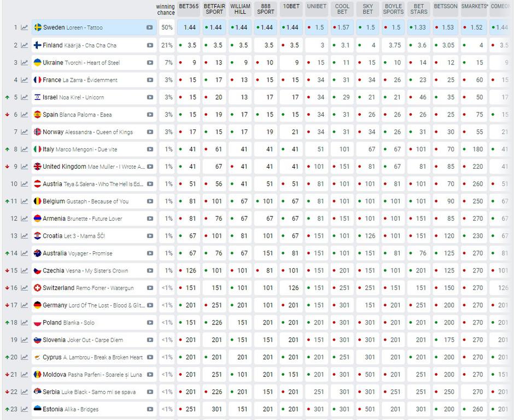Open the odds history chart icon for Sweden
This screenshot has width=514, height=420.
[25, 28]
